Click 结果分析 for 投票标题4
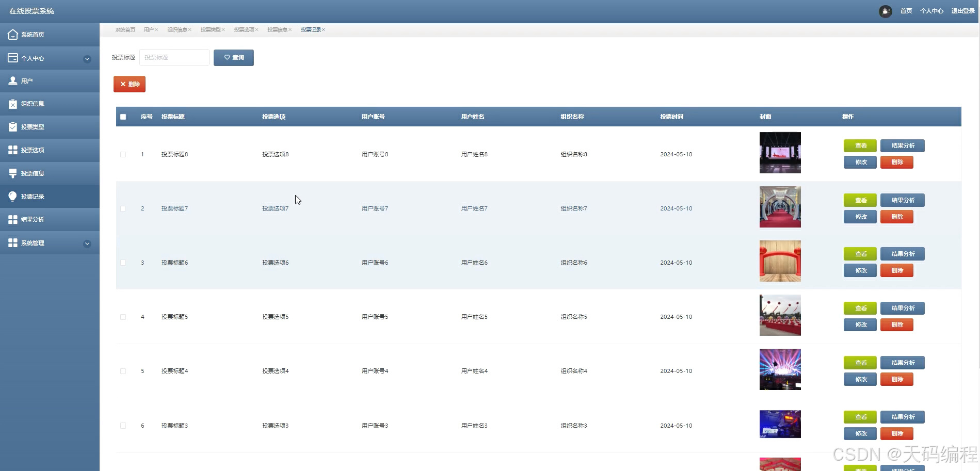This screenshot has width=980, height=471. tap(903, 363)
